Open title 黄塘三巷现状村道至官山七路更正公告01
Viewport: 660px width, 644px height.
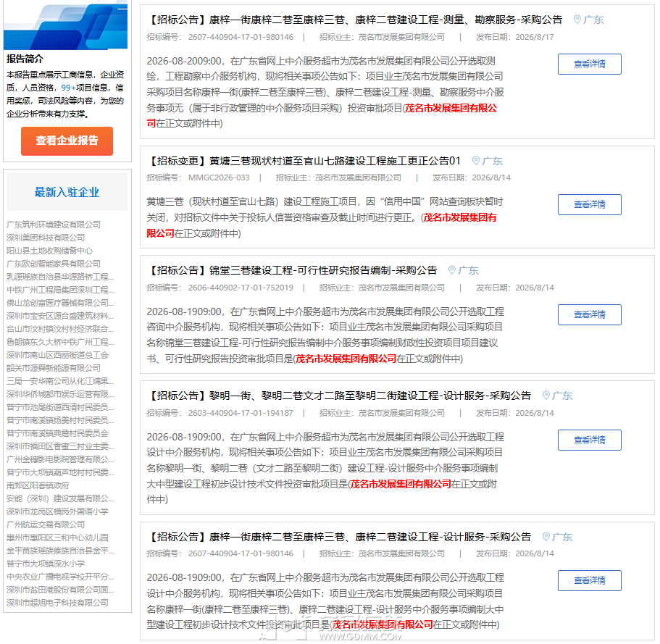click(304, 161)
